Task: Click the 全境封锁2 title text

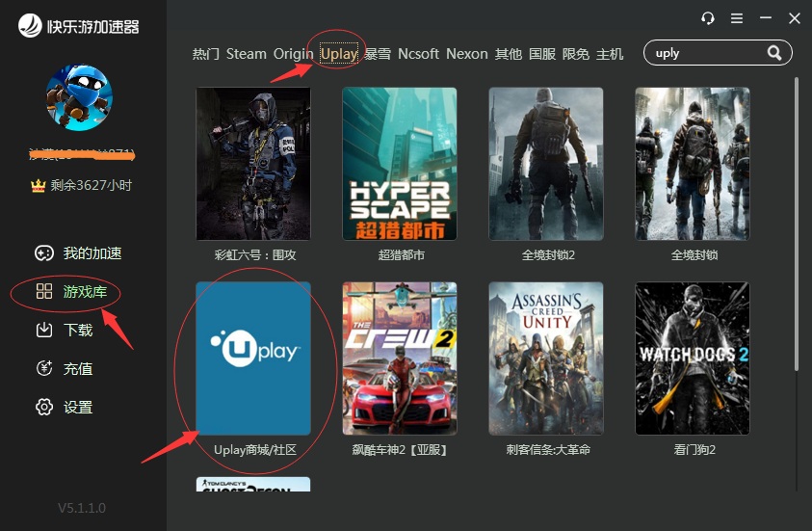Action: click(548, 254)
